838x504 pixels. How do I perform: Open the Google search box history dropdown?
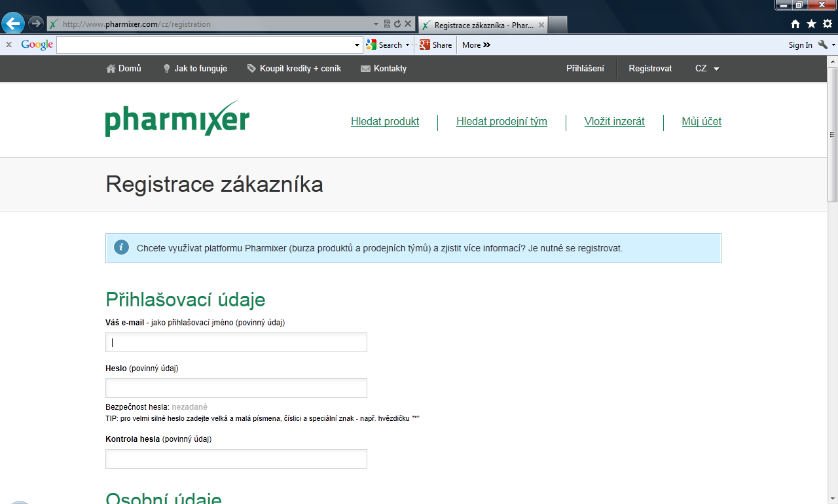(x=357, y=45)
